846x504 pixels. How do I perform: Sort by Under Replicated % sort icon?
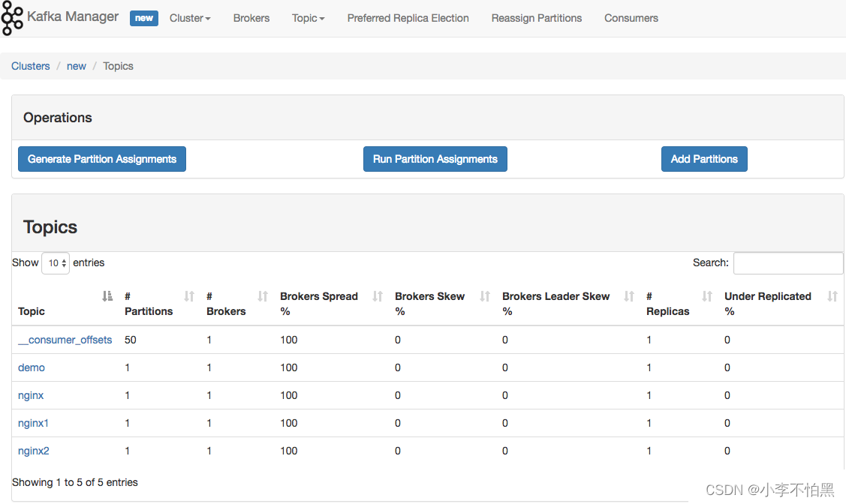pyautogui.click(x=832, y=296)
